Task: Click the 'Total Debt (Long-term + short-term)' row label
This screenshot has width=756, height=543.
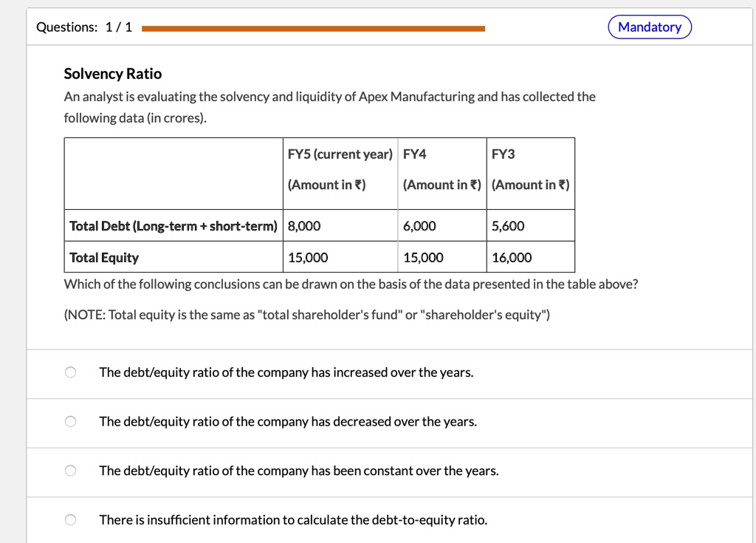Action: [173, 225]
